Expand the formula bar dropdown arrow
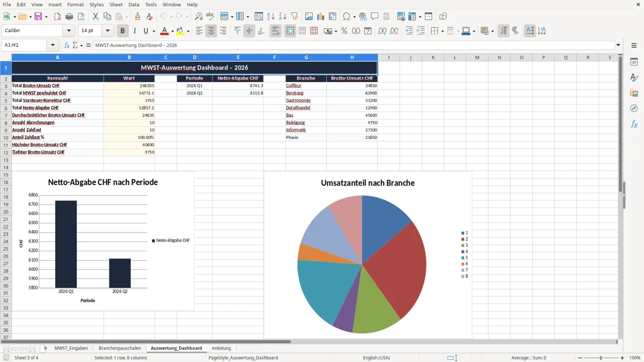The width and height of the screenshot is (644, 362). 618,45
